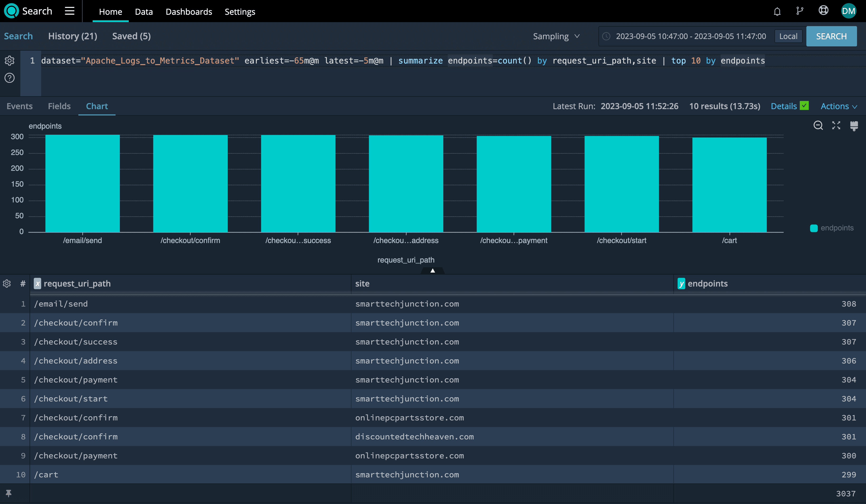Expand chart to fullscreen icon

click(x=836, y=125)
